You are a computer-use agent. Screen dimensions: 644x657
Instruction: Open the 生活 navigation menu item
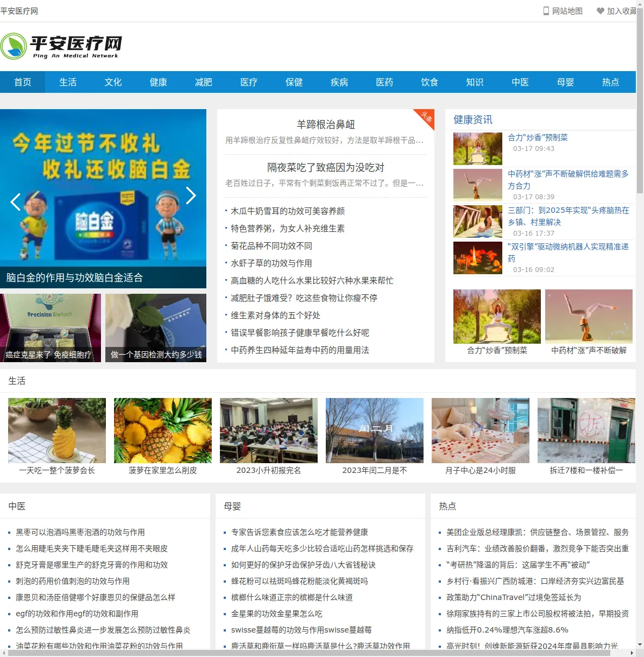[x=68, y=82]
